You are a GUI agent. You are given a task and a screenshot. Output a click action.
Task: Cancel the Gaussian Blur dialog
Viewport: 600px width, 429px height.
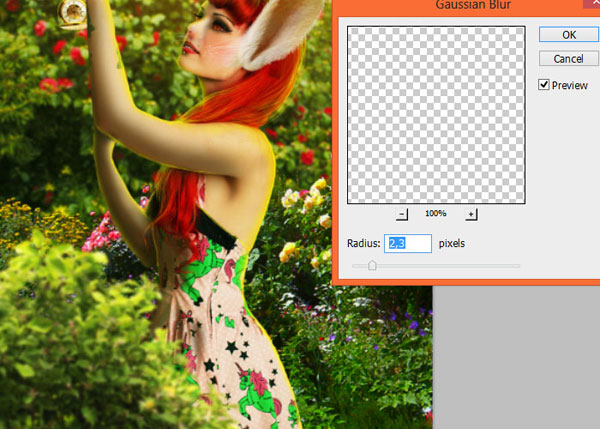click(x=569, y=59)
